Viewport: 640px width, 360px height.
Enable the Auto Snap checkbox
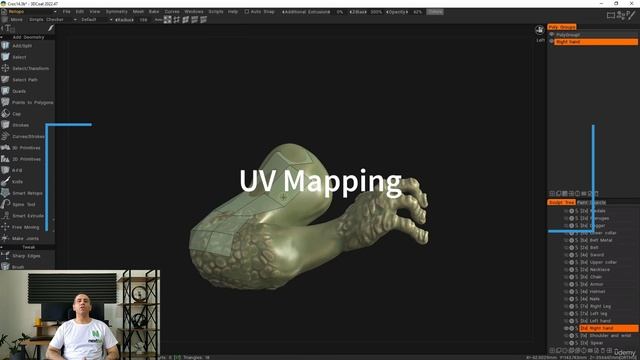point(247,12)
